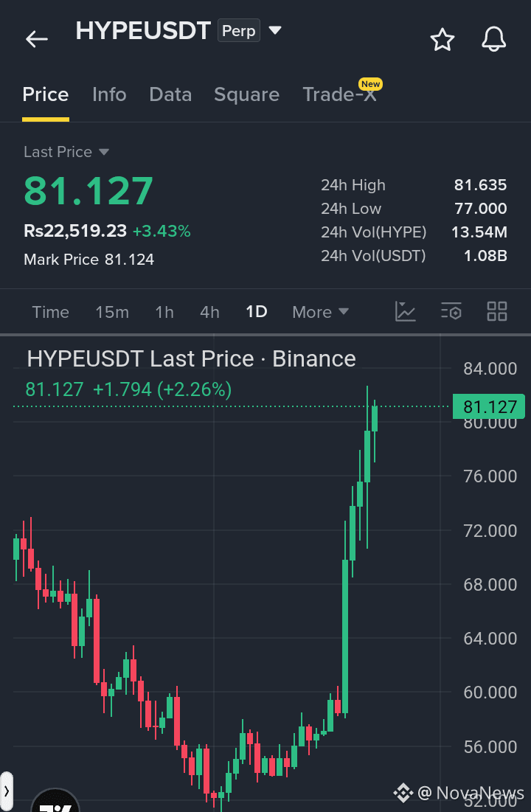Image resolution: width=531 pixels, height=812 pixels.
Task: Tap the +1.794 (+2.26%) change text
Action: click(x=162, y=389)
